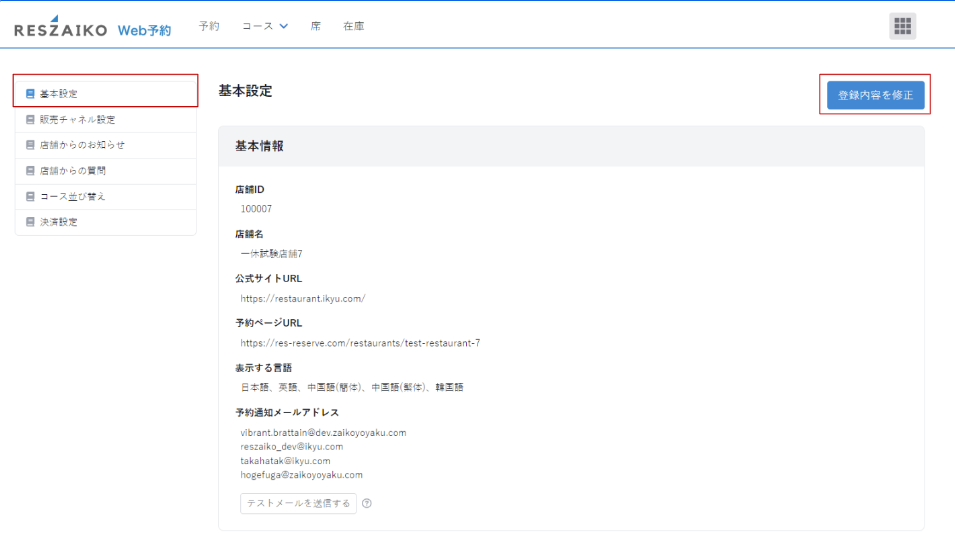This screenshot has width=955, height=534.
Task: Click the 販売チャネル設定 sidebar icon
Action: click(30, 120)
